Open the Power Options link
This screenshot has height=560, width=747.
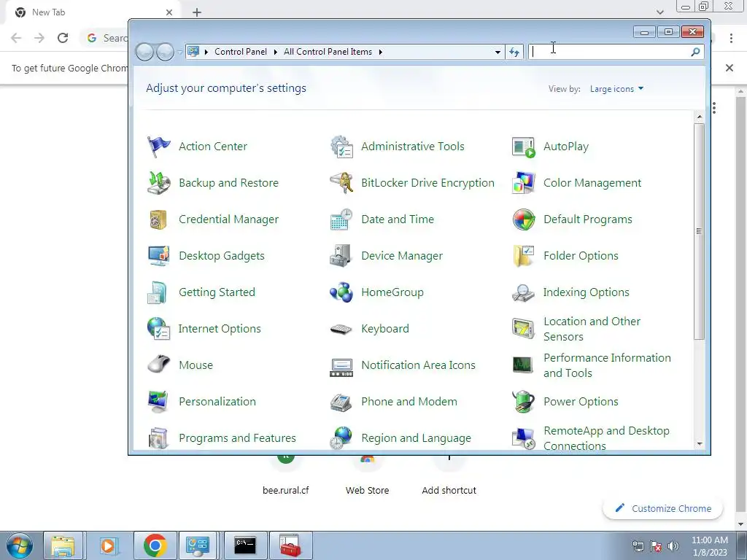pyautogui.click(x=581, y=402)
